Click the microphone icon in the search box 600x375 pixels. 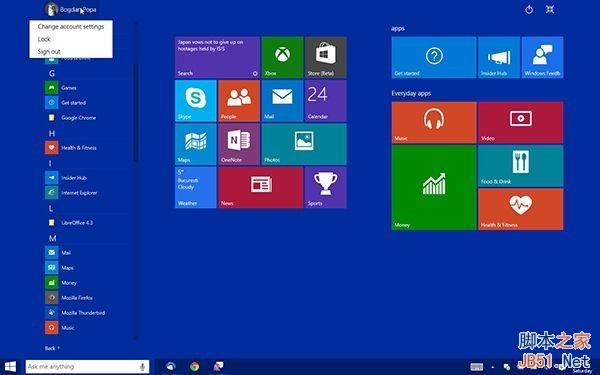pos(142,367)
